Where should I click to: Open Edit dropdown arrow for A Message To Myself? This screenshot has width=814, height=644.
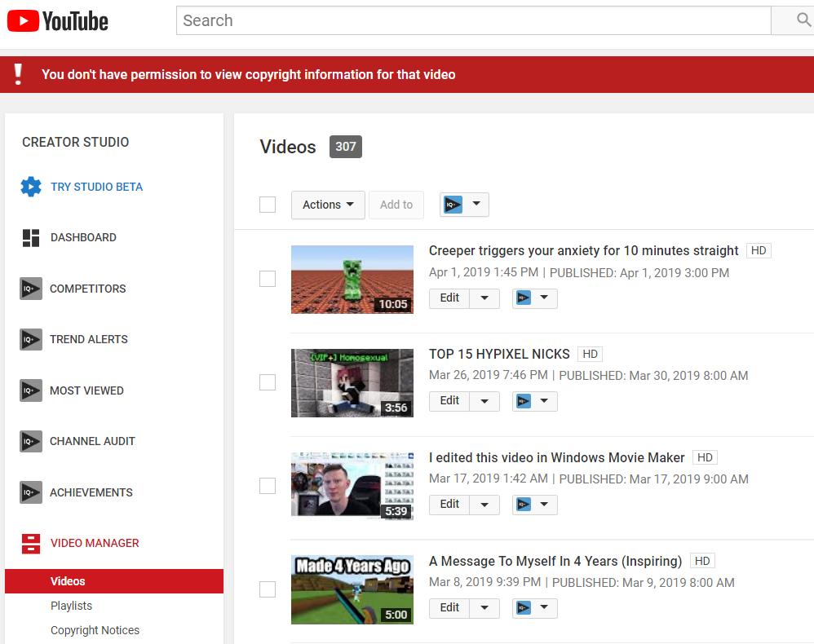point(484,607)
